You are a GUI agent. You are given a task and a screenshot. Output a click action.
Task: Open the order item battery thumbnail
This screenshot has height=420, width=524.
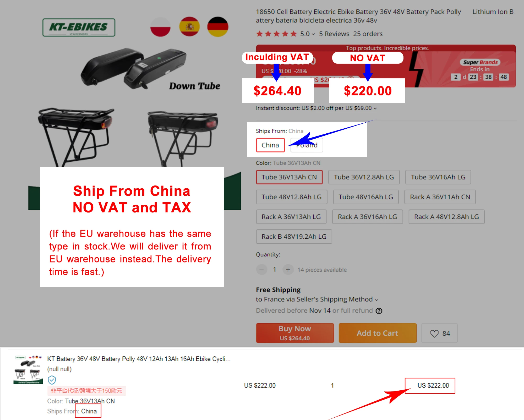click(x=28, y=369)
